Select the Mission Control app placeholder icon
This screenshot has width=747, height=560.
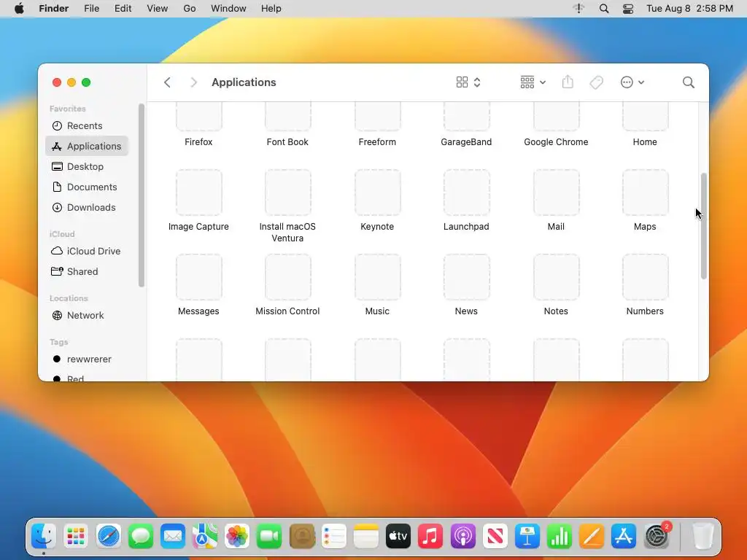click(287, 277)
